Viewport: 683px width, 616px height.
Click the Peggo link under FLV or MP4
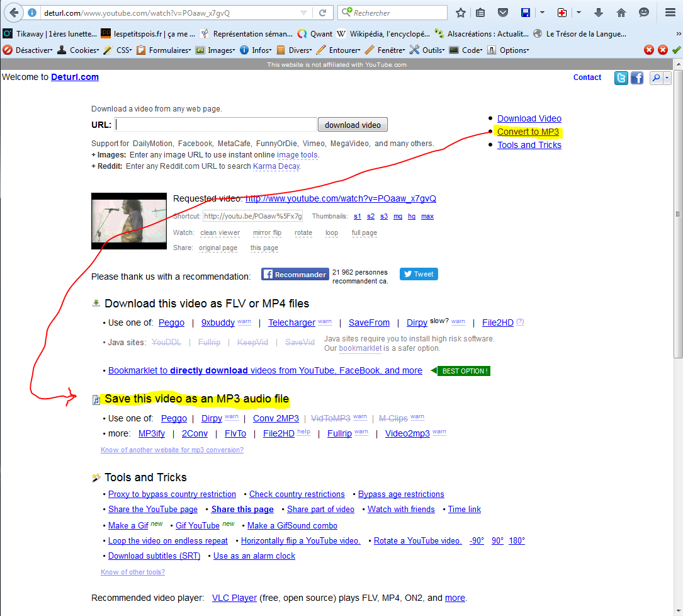point(171,322)
